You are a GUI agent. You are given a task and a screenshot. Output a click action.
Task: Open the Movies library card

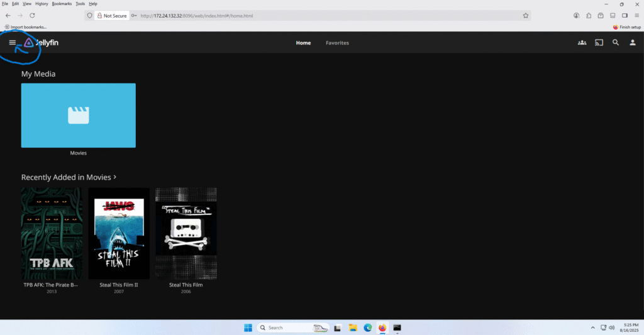(x=79, y=116)
